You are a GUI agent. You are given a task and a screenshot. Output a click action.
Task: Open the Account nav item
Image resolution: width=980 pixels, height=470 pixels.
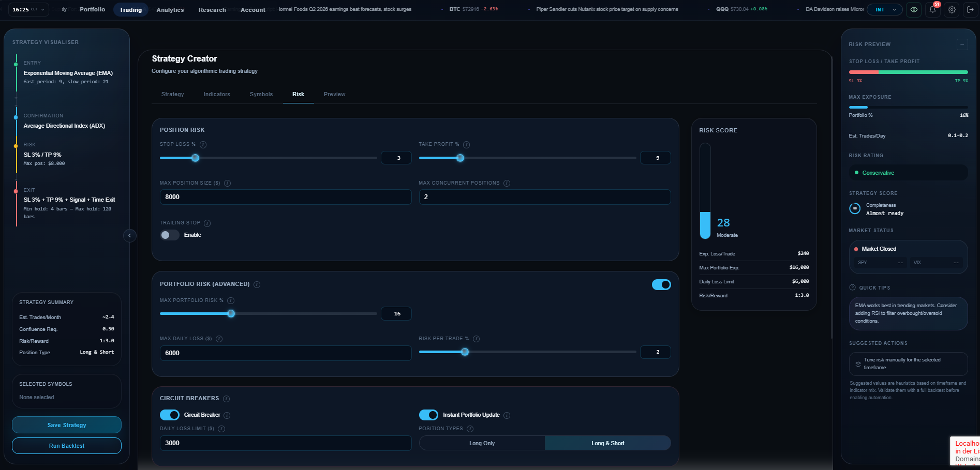click(x=253, y=10)
